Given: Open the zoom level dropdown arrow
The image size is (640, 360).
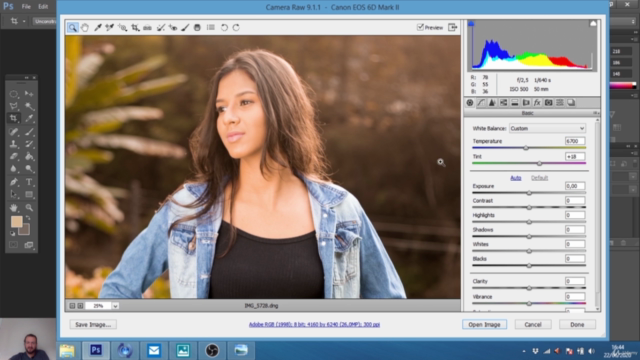Looking at the screenshot, I should [116, 306].
